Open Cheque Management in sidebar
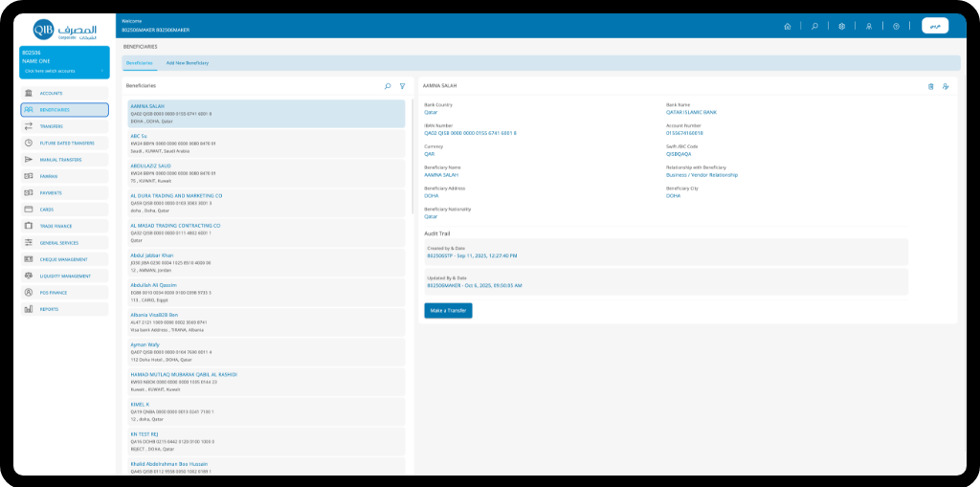Viewport: 980px width, 487px height. [x=64, y=259]
